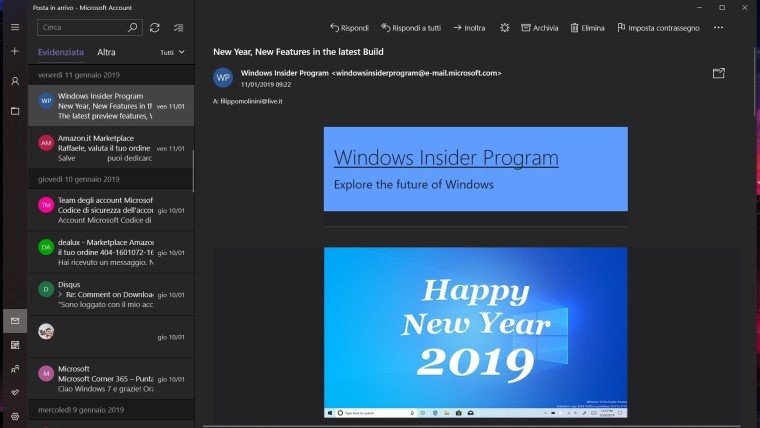Enter selection mode list icon

(178, 28)
